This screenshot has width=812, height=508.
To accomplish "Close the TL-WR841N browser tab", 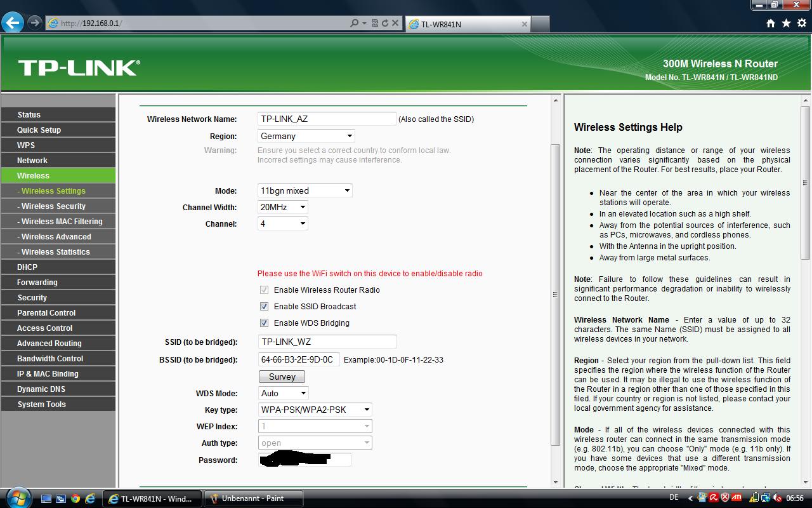I will point(525,24).
